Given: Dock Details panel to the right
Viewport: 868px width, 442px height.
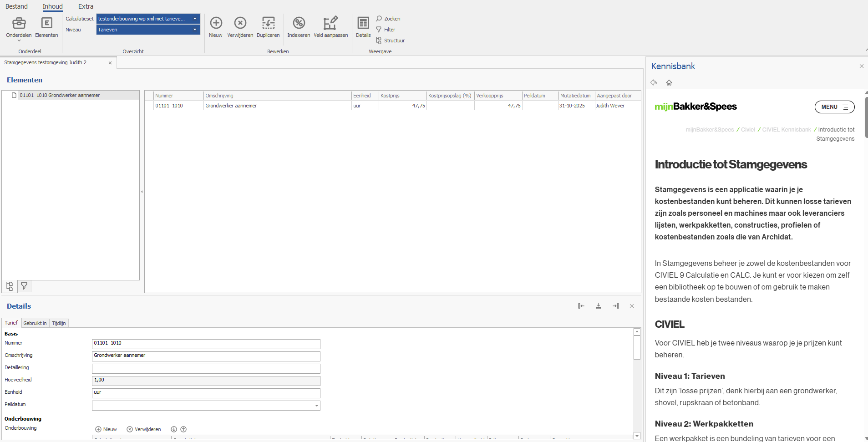Looking at the screenshot, I should [616, 306].
